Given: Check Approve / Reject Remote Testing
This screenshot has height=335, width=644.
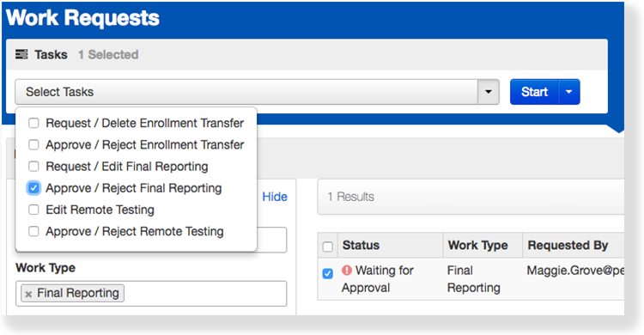Looking at the screenshot, I should 33,231.
